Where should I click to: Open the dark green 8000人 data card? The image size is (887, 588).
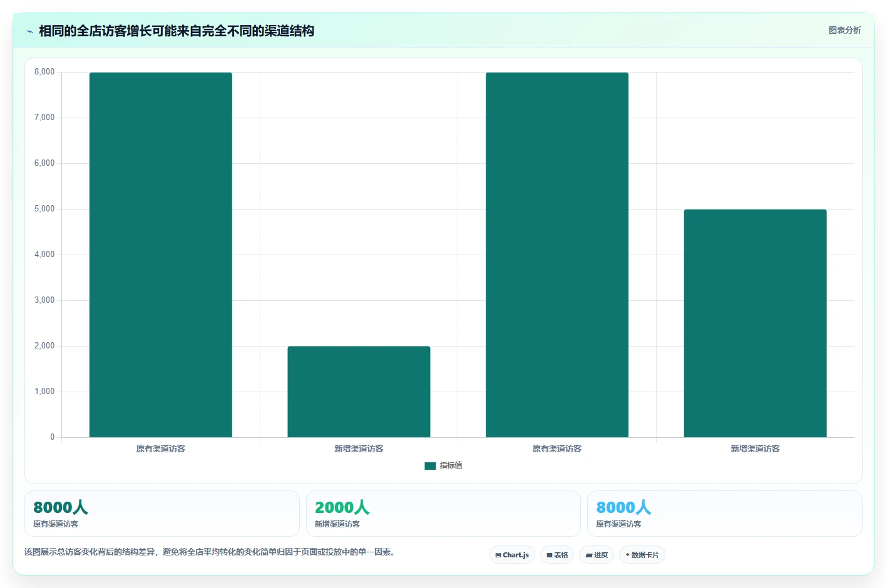162,514
